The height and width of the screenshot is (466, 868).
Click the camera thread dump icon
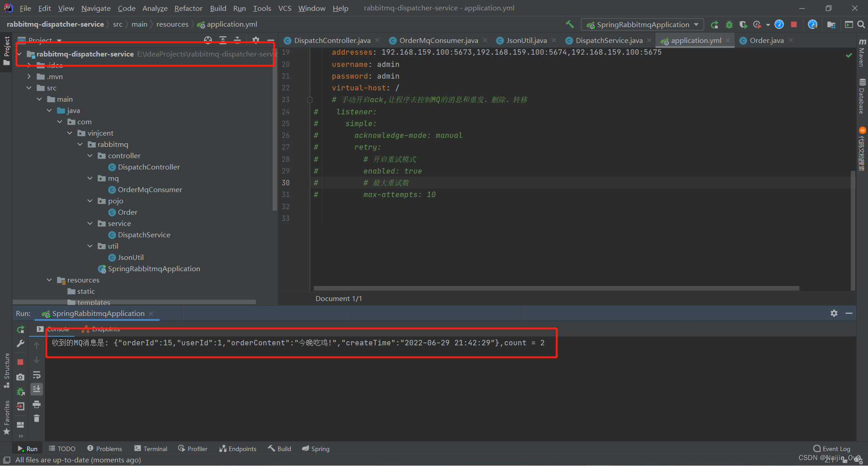tap(20, 377)
